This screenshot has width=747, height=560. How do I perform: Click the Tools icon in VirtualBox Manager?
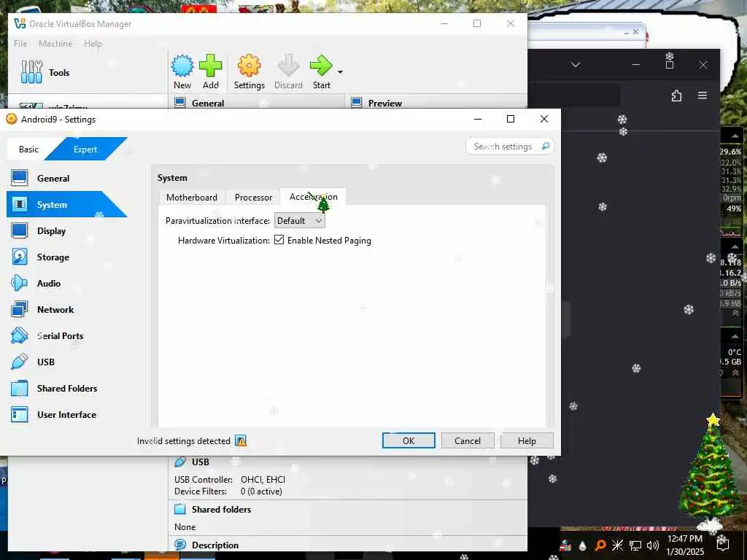pos(31,72)
